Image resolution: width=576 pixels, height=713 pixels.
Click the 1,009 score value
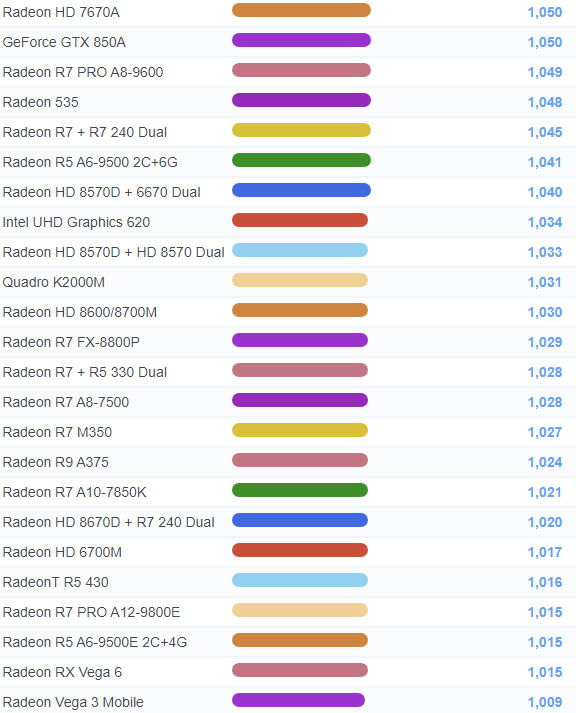pyautogui.click(x=545, y=703)
